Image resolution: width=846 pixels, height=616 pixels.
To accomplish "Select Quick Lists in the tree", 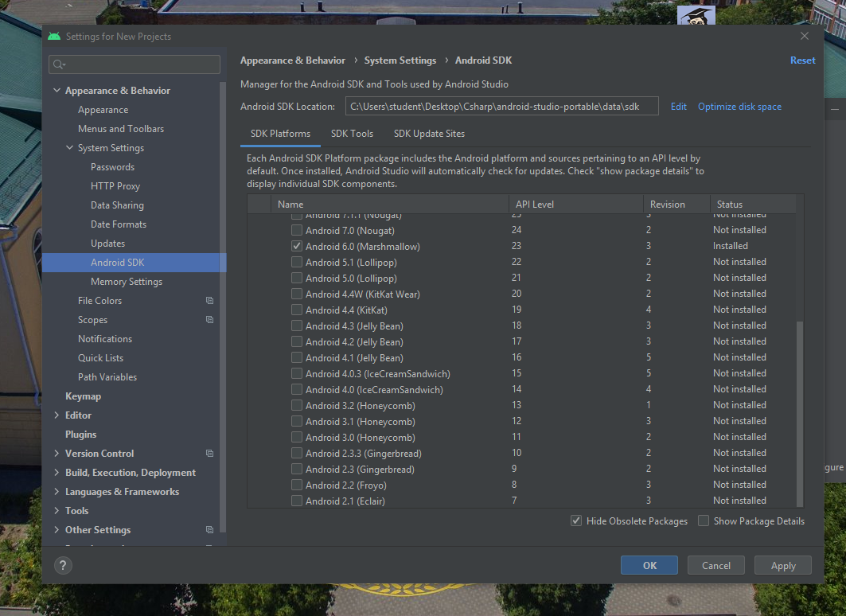I will coord(100,357).
